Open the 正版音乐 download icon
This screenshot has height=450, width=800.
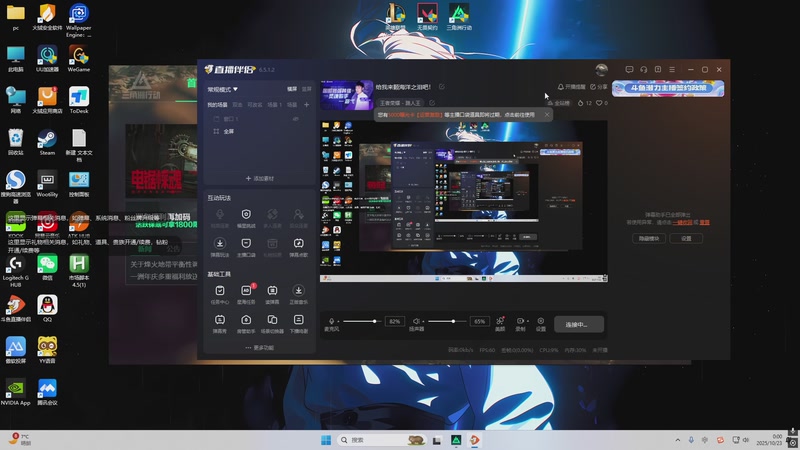pyautogui.click(x=298, y=290)
